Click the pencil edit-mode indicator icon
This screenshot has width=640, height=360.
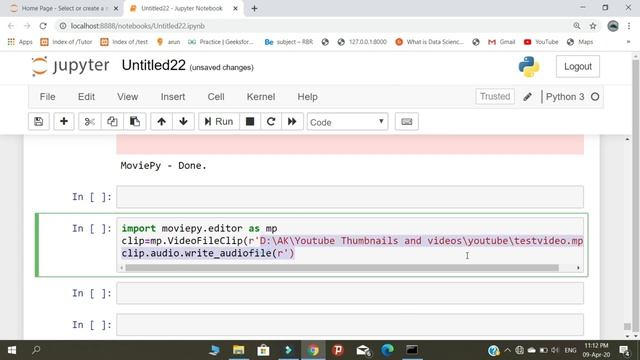point(527,97)
